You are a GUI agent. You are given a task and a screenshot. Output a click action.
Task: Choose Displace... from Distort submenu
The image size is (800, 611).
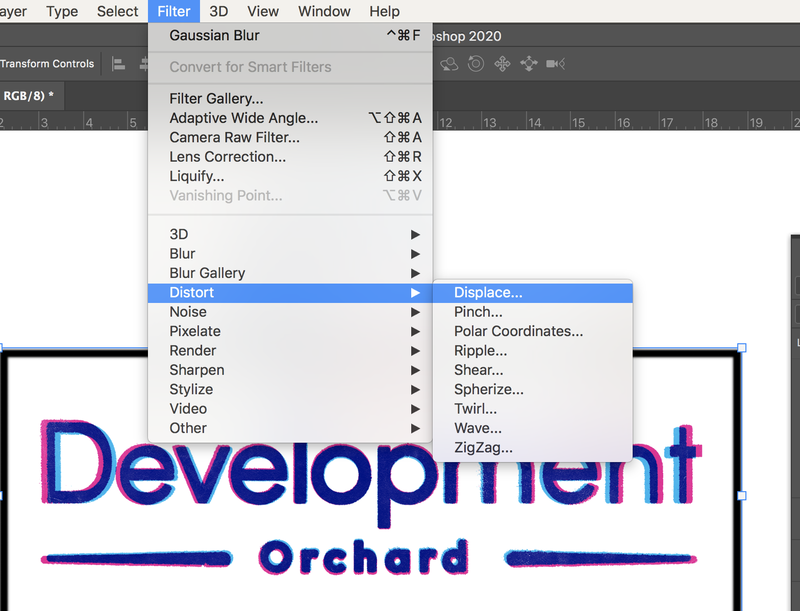533,292
